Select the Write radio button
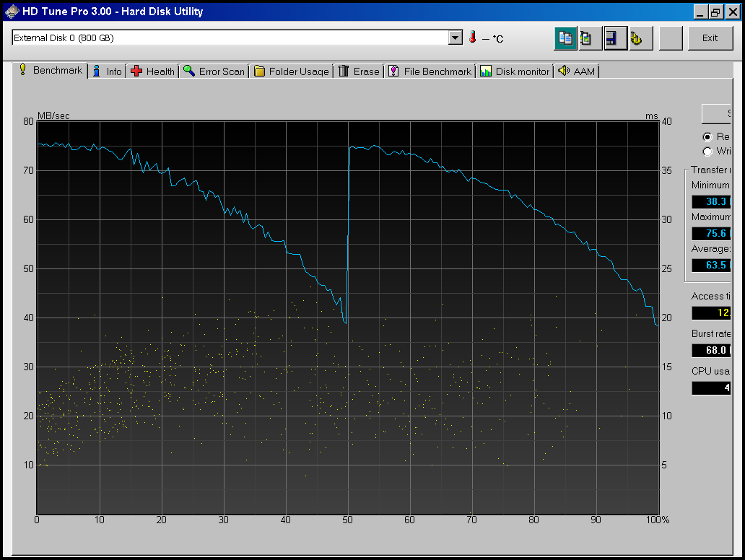745x560 pixels. coord(707,152)
